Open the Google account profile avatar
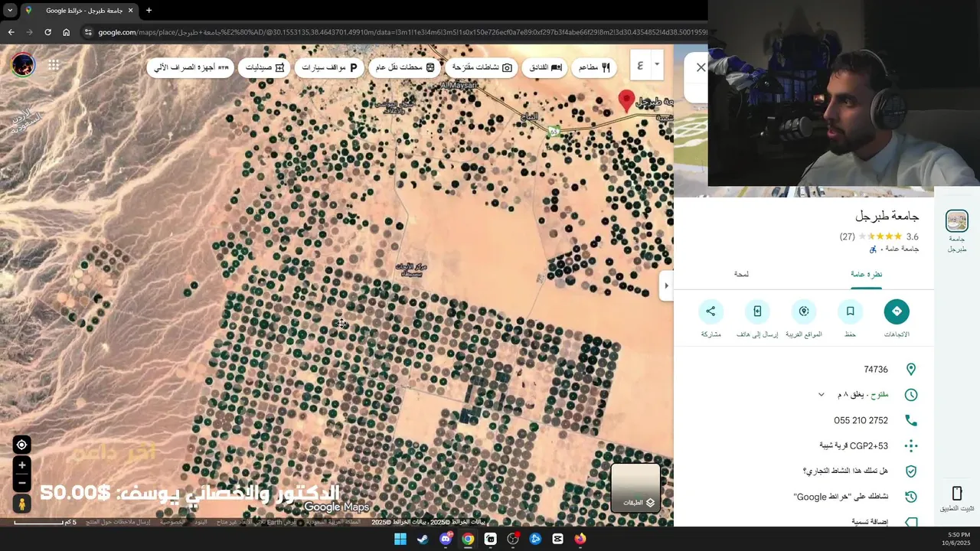 (23, 65)
